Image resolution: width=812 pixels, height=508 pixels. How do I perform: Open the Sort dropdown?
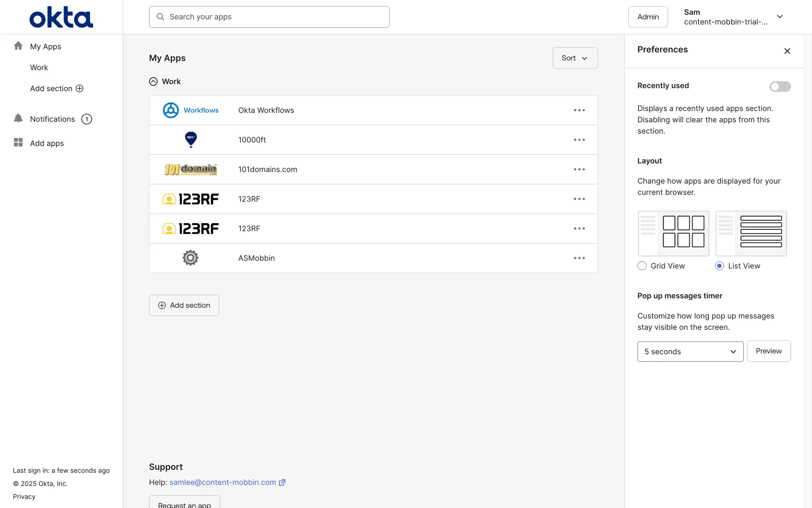[575, 58]
